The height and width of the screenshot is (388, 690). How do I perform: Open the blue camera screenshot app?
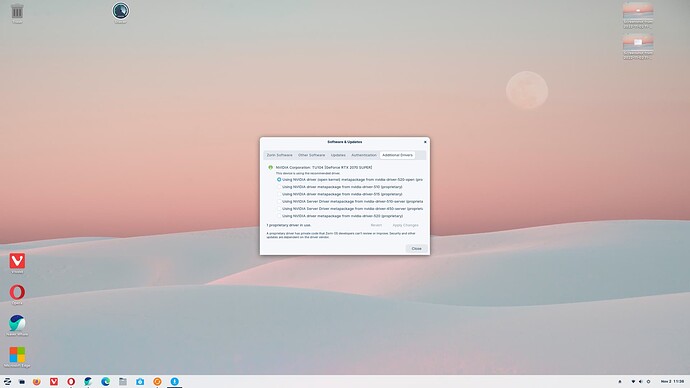pos(140,381)
